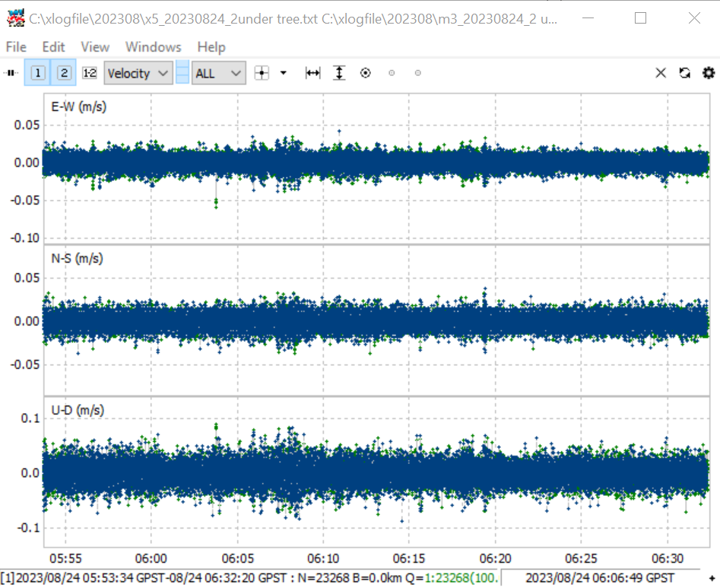Click the RTKPLOT app icon in the title bar
720x588 pixels.
(16, 18)
